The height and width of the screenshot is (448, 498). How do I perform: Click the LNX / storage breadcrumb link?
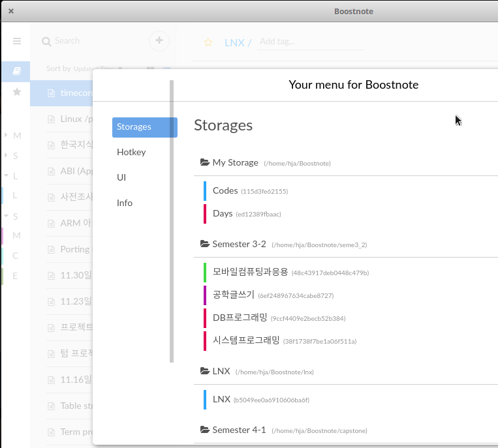click(x=238, y=42)
